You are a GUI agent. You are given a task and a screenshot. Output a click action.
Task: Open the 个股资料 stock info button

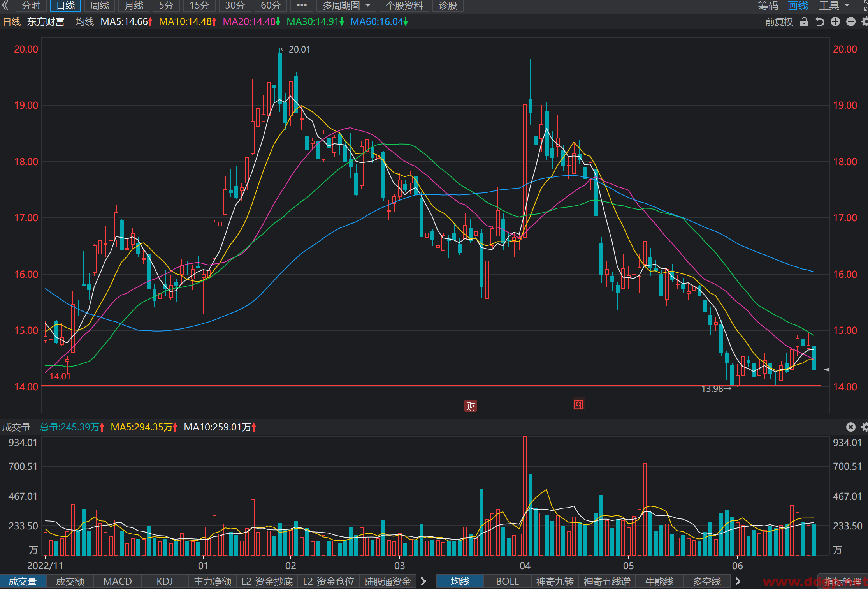[x=404, y=5]
